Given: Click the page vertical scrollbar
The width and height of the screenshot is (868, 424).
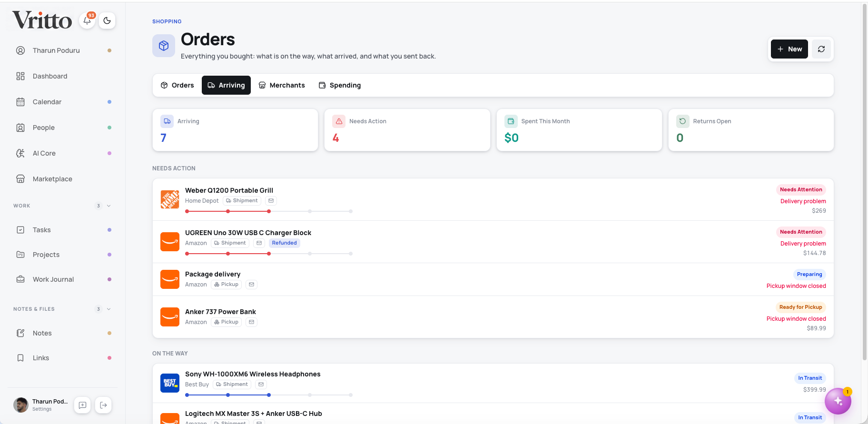Looking at the screenshot, I should tap(865, 181).
